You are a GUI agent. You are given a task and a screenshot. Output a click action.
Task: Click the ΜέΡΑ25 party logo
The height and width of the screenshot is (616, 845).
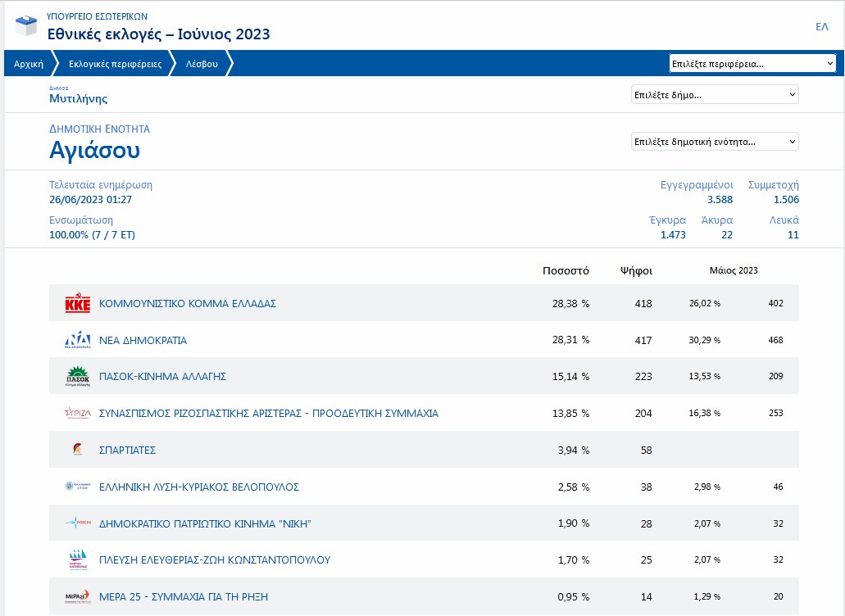pos(77,596)
